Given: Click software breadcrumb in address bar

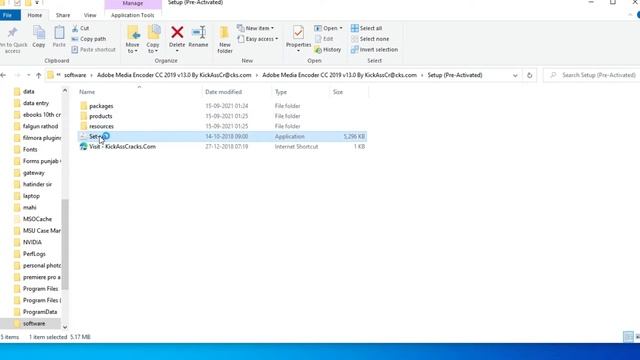Looking at the screenshot, I should pos(75,75).
